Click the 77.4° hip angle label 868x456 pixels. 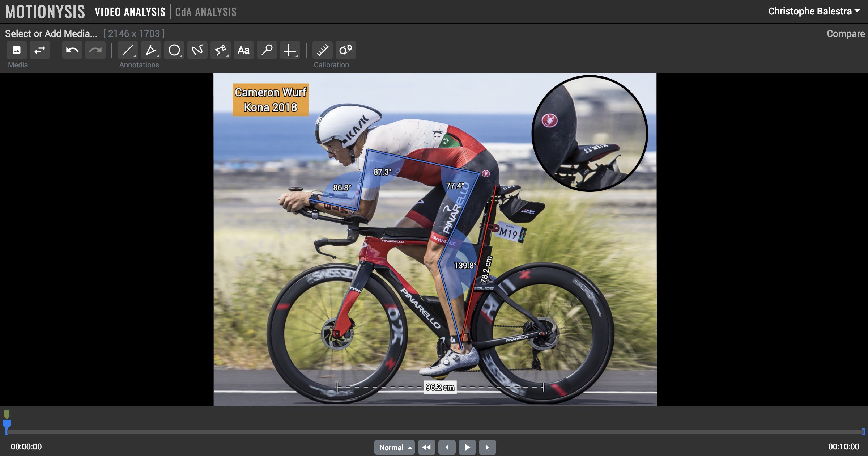tap(455, 186)
